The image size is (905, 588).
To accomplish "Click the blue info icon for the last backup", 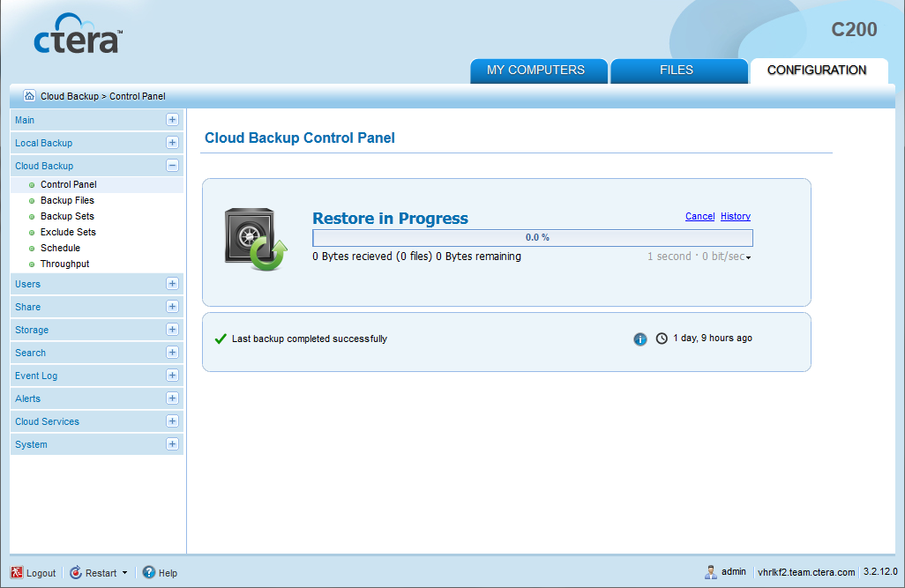I will pos(640,339).
